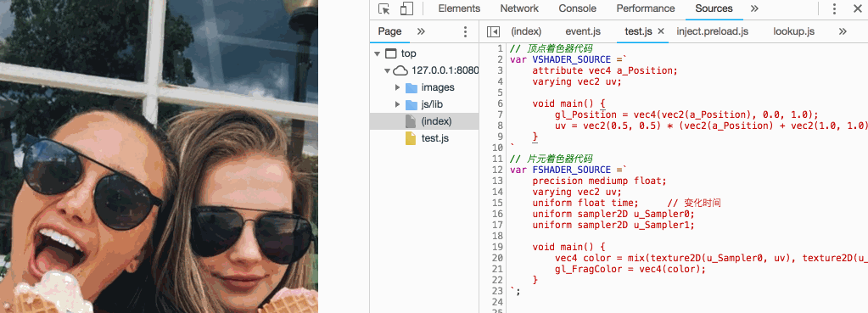Click the top frame window icon
Screen dimensions: 868x313
pos(391,53)
